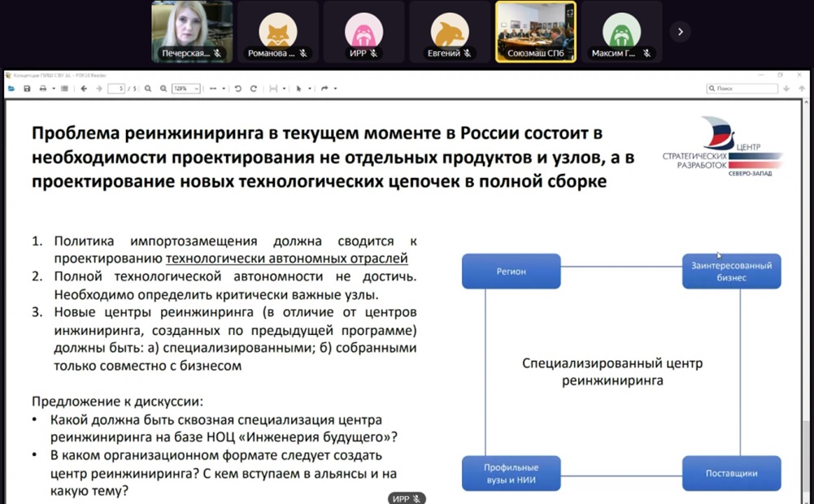Image resolution: width=814 pixels, height=504 pixels.
Task: Click the zoom in magnifier icon
Action: [163, 89]
